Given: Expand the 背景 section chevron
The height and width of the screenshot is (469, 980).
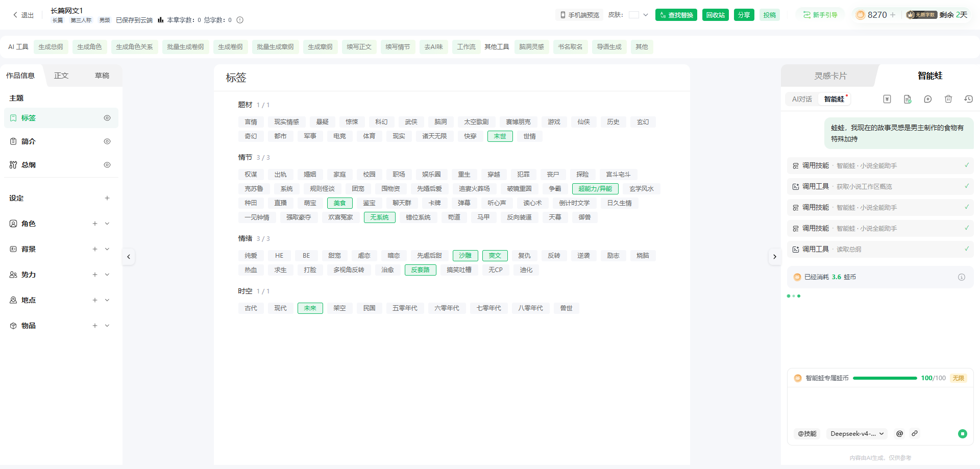Looking at the screenshot, I should [107, 249].
